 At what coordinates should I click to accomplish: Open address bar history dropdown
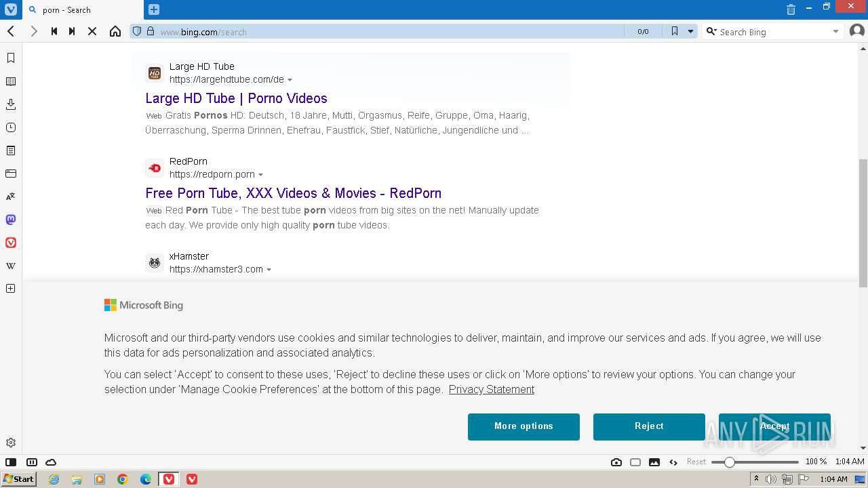690,31
